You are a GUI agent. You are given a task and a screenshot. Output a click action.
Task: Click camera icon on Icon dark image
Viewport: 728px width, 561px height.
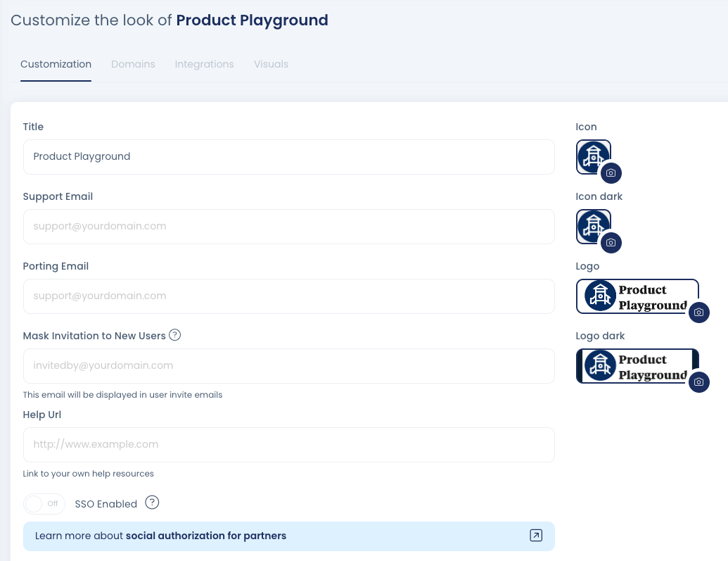(x=611, y=242)
